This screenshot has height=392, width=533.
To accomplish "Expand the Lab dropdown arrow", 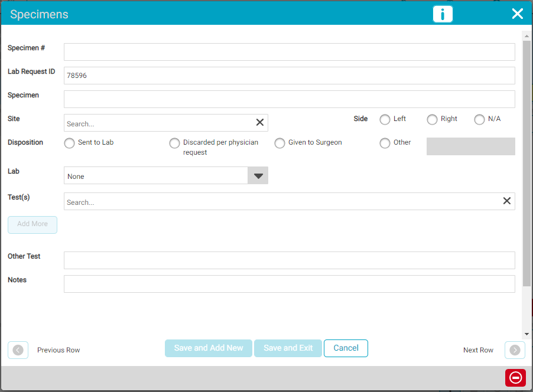I will (x=258, y=176).
